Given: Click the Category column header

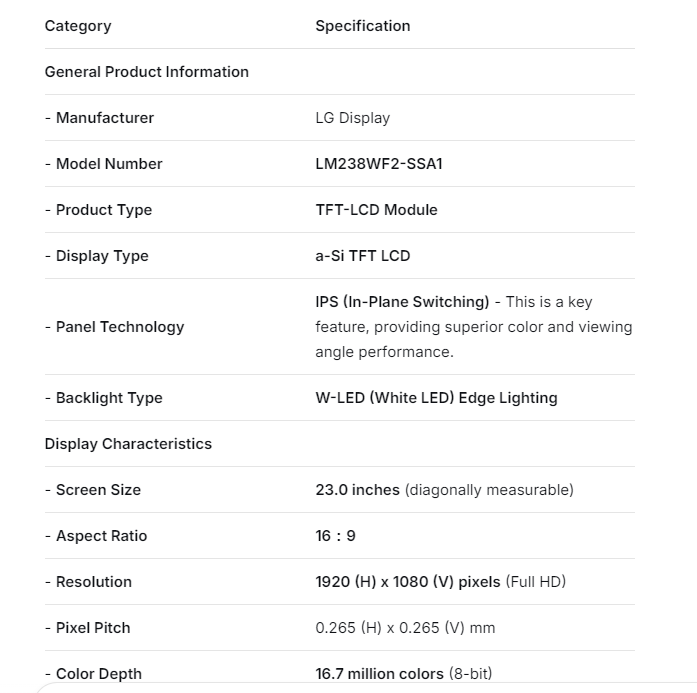Looking at the screenshot, I should [78, 26].
